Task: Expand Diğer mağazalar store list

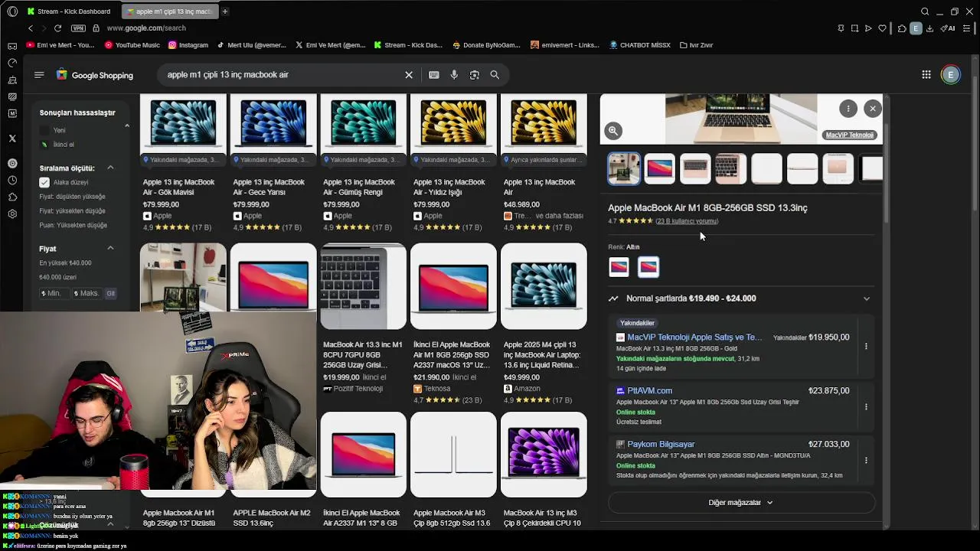Action: (x=741, y=503)
